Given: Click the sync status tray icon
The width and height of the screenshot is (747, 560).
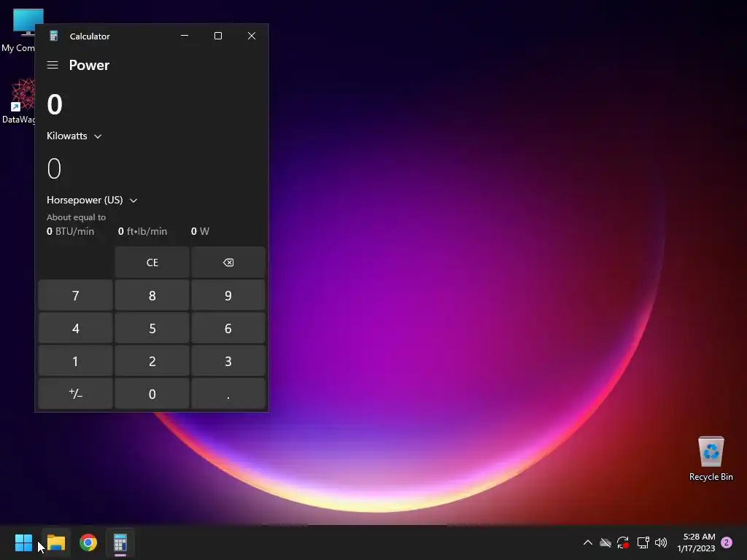Looking at the screenshot, I should pos(623,542).
